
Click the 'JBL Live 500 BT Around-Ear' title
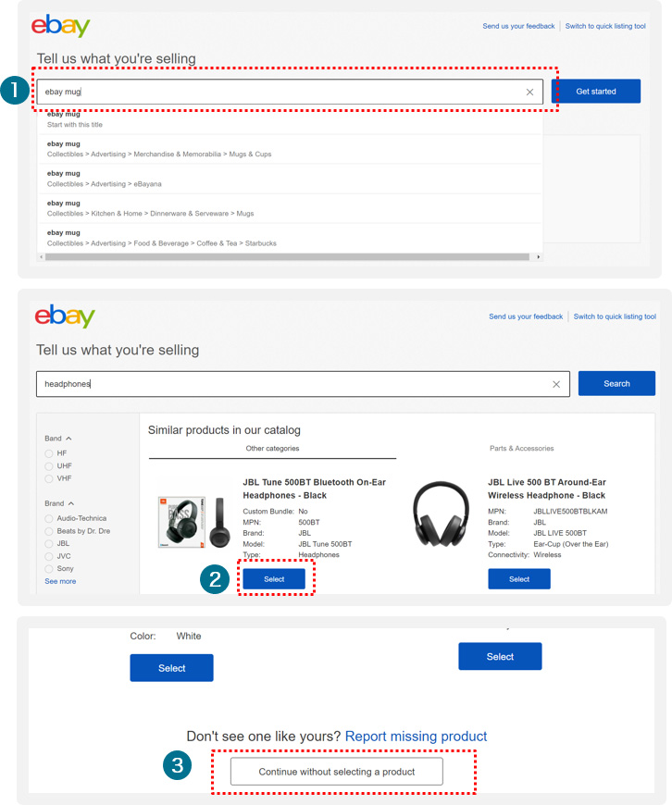pyautogui.click(x=547, y=489)
